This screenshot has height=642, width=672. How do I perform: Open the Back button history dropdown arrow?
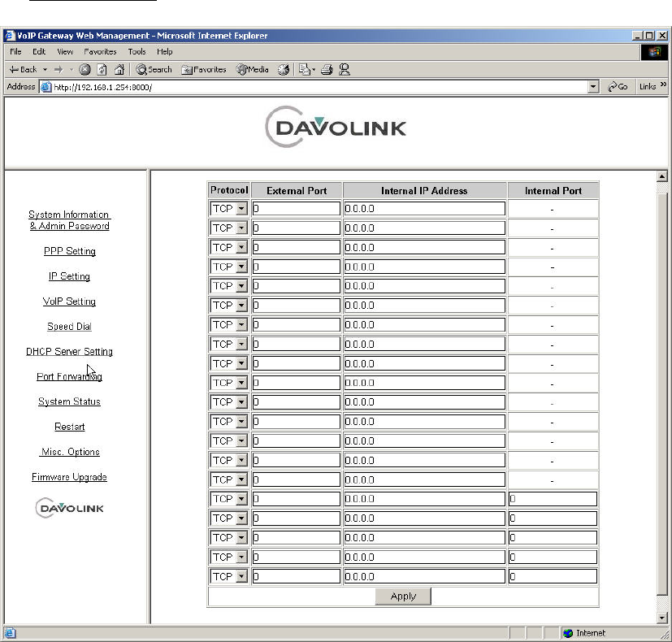[45, 69]
